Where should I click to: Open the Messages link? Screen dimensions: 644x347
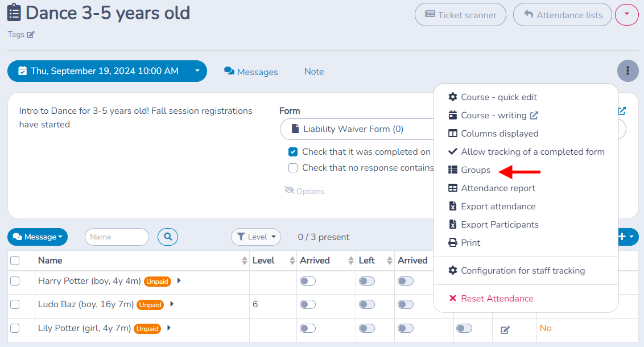(251, 72)
